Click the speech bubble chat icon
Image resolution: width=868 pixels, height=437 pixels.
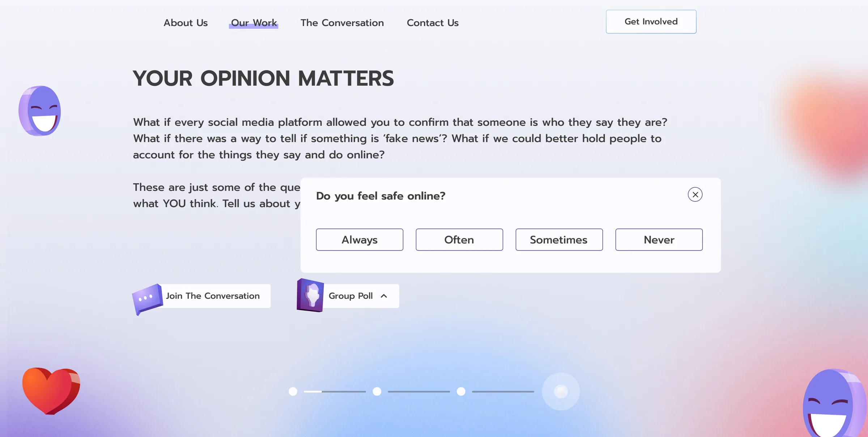click(148, 299)
